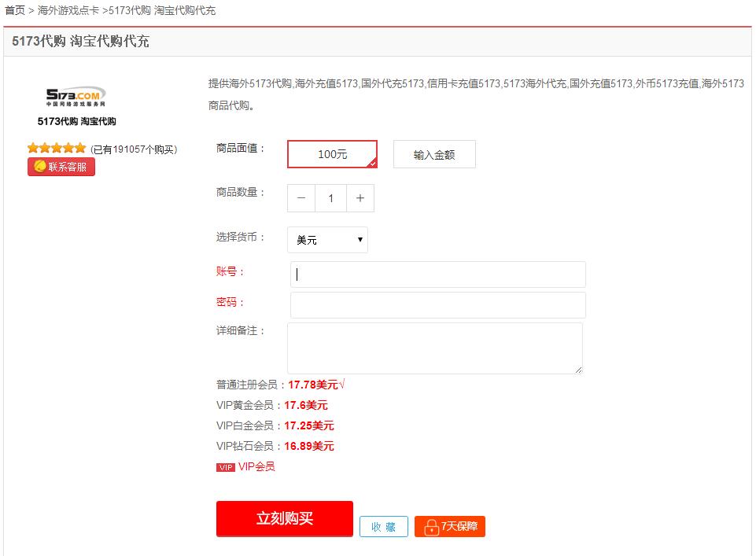The width and height of the screenshot is (756, 556).
Task: Click the 7天保障 guarantee button
Action: tap(450, 527)
